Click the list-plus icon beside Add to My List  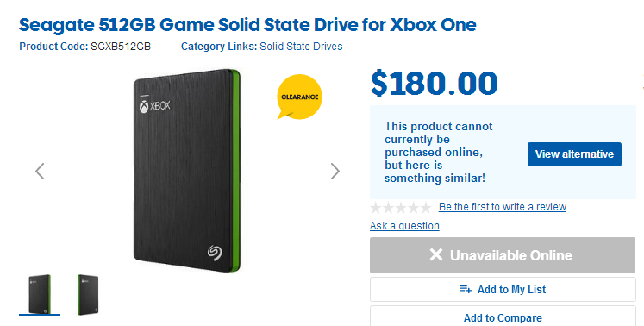(466, 290)
